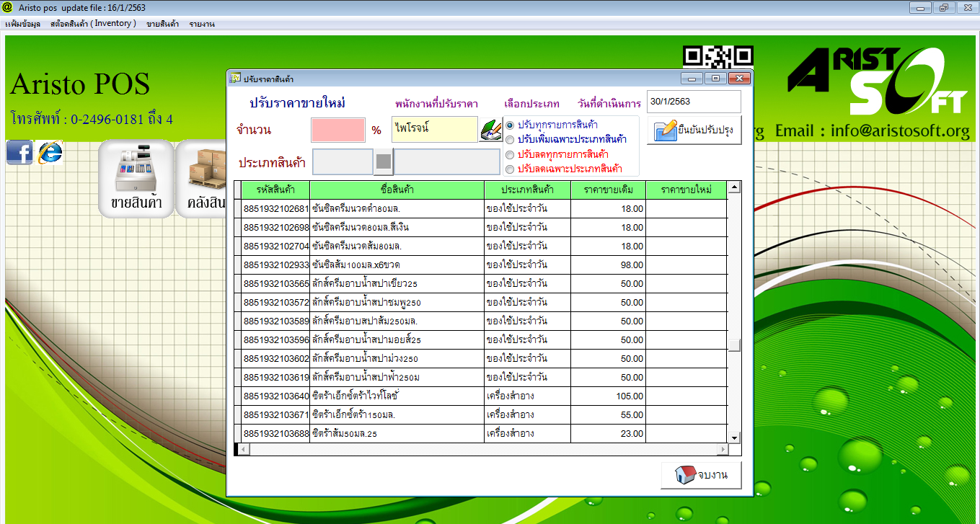The height and width of the screenshot is (524, 980).
Task: Select ปรับเพิ่มเฉพาะประเภทสินค้า radio option
Action: coord(510,140)
